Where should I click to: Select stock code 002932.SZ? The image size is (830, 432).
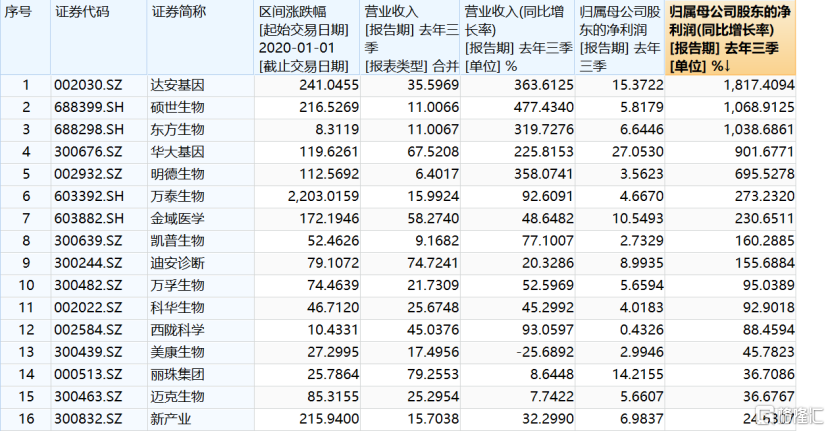88,174
